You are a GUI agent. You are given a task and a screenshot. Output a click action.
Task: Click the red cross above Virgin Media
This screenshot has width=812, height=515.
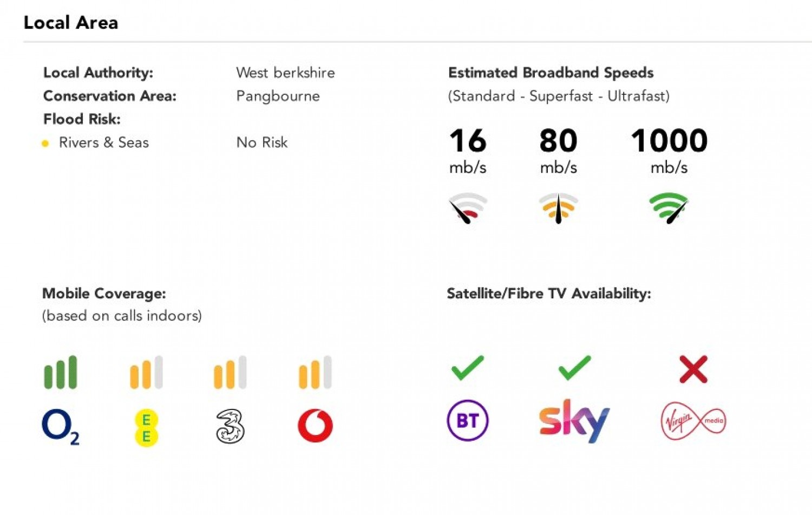pyautogui.click(x=693, y=369)
